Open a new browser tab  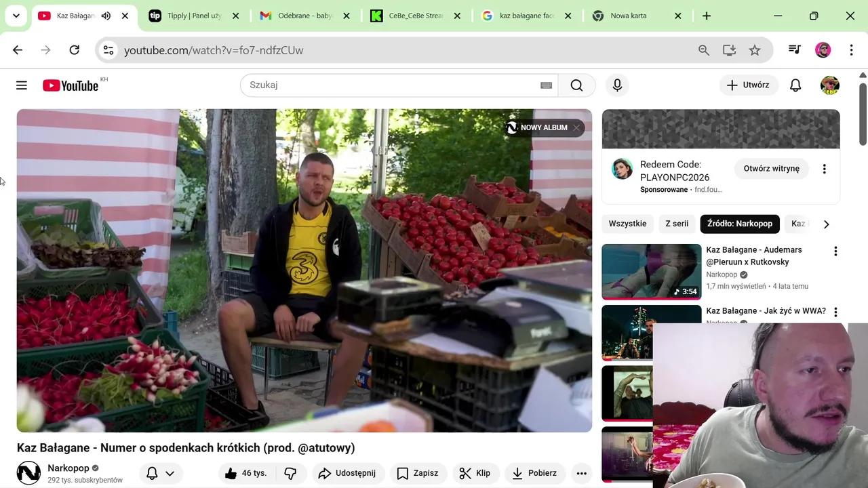[x=707, y=16]
